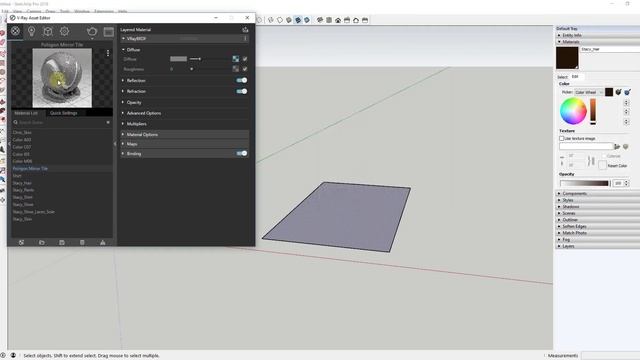Switch to the Quick Settings tab
Viewport: 640px width, 360px height.
tap(63, 113)
